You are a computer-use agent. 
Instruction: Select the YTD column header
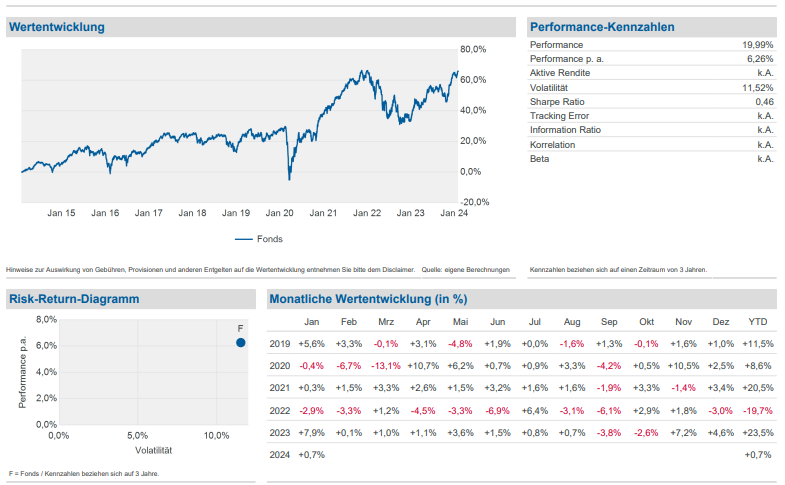pos(758,322)
